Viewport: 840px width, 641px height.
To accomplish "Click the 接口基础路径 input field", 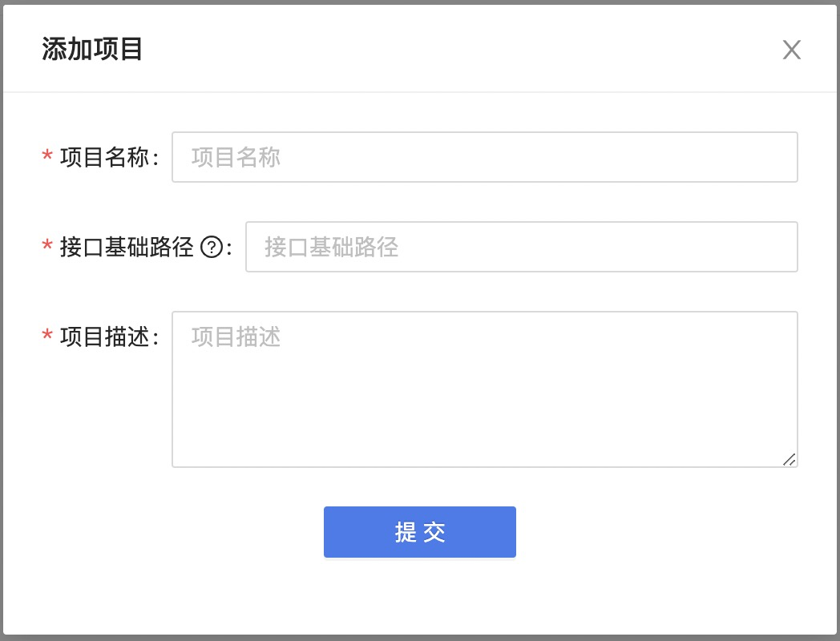I will pyautogui.click(x=521, y=247).
